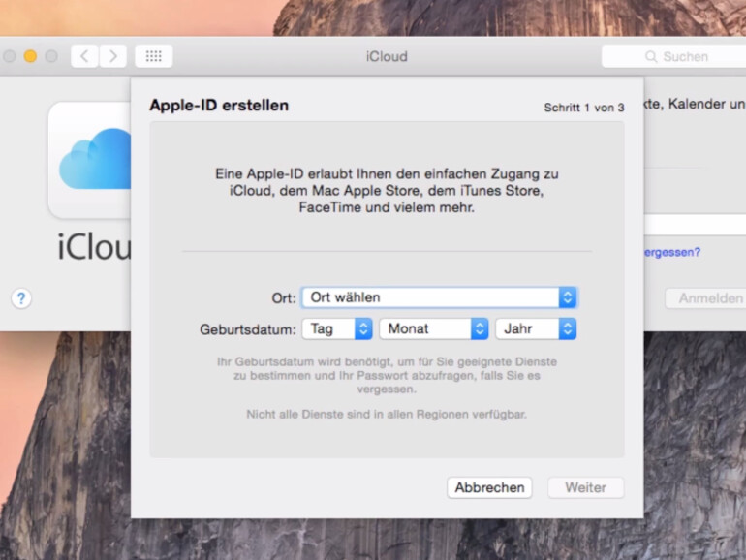Go forward with the right chevron button
The image size is (746, 560).
pyautogui.click(x=112, y=56)
